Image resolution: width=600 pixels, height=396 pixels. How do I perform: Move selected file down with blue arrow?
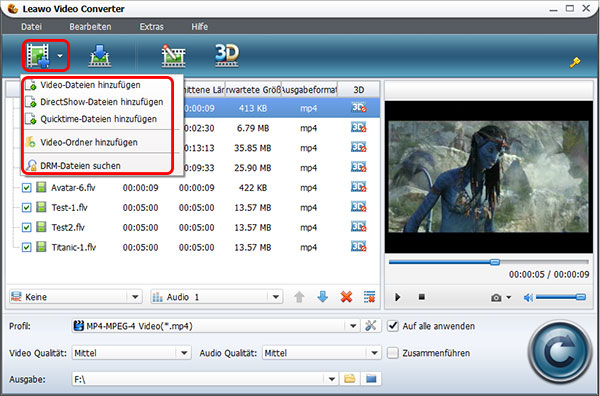pos(323,297)
